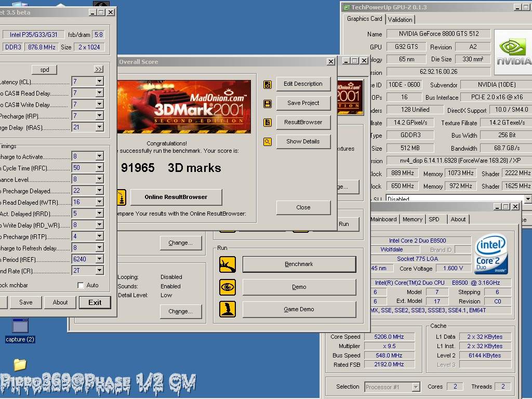
Task: Click the MemSet Save button
Action: 26,302
